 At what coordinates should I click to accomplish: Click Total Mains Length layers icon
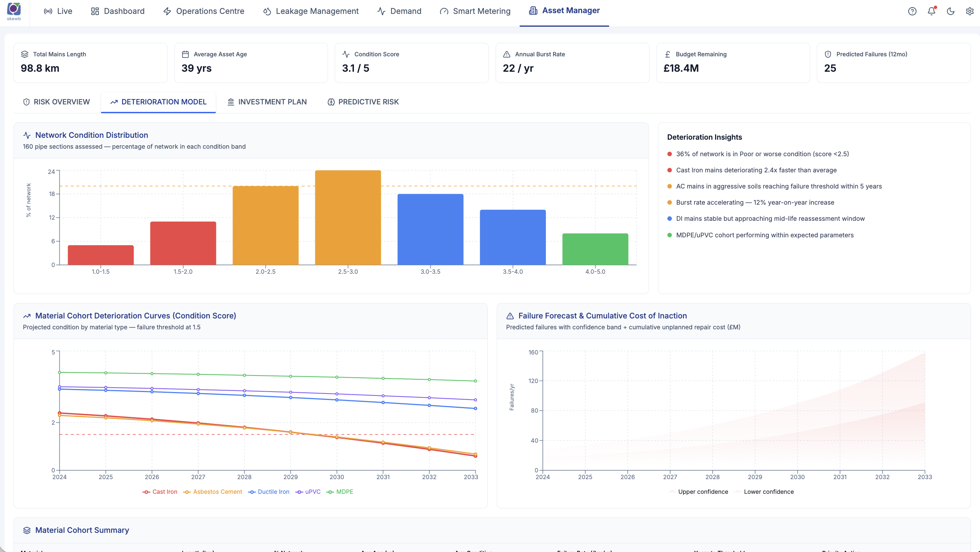click(x=25, y=54)
